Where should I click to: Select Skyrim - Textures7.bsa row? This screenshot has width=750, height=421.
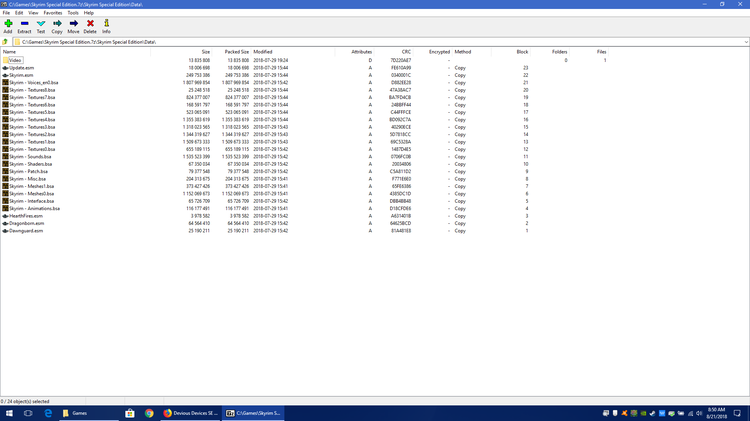click(x=32, y=98)
